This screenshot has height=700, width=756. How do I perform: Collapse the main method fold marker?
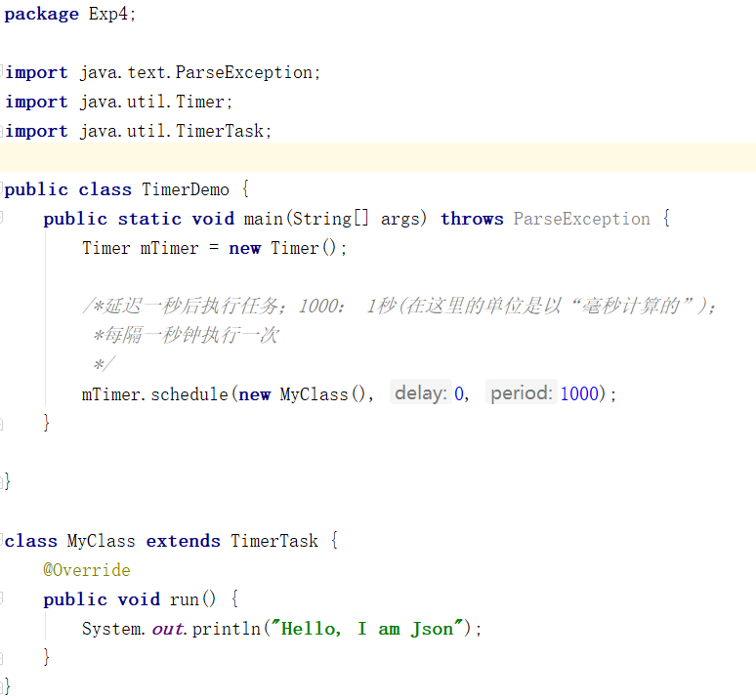pyautogui.click(x=1, y=217)
